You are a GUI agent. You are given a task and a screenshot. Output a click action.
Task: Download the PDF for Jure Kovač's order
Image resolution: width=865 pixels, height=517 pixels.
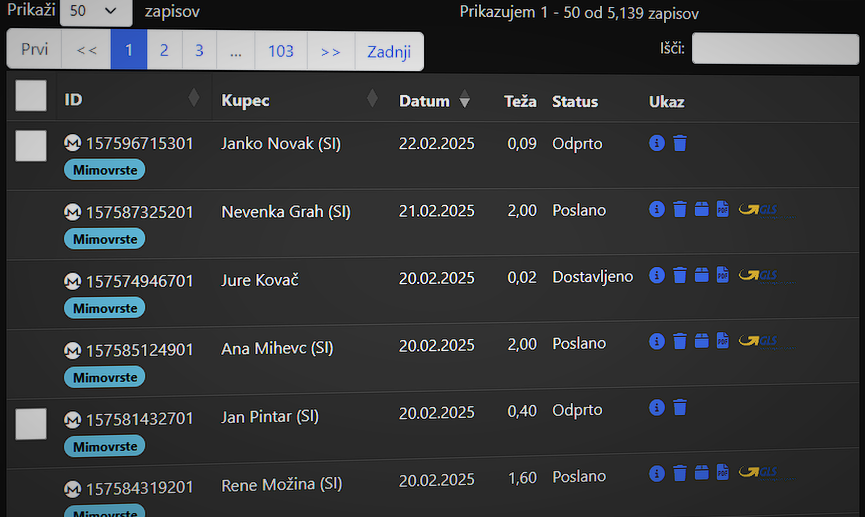click(x=723, y=275)
